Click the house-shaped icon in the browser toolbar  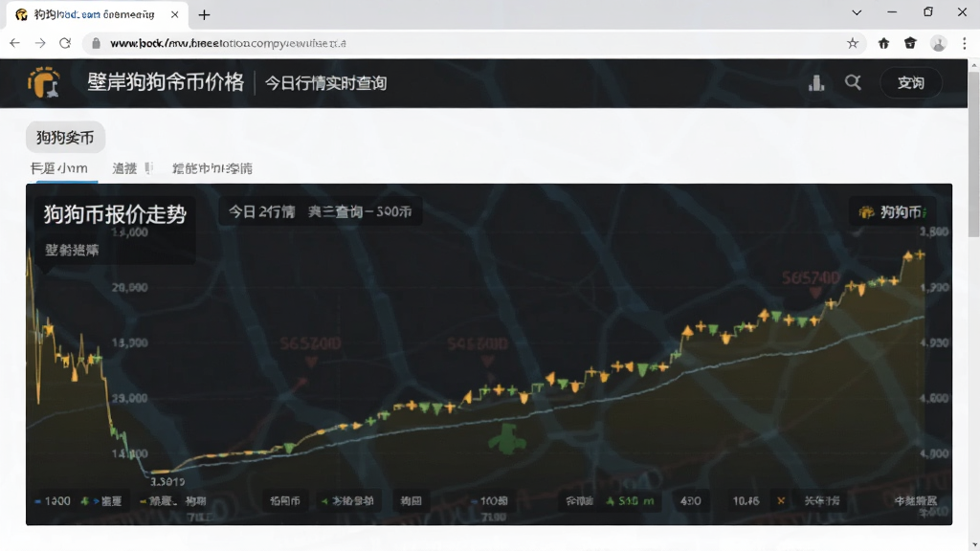883,43
